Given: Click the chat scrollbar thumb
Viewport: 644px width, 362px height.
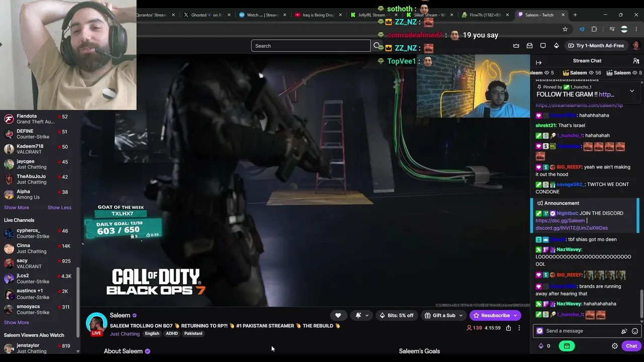Looking at the screenshot, I should click(x=641, y=303).
